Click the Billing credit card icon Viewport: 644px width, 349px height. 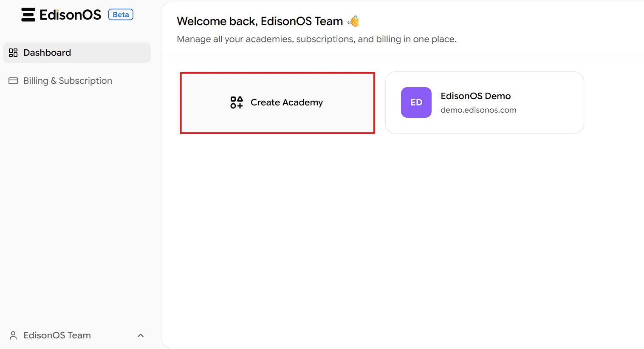(x=13, y=81)
